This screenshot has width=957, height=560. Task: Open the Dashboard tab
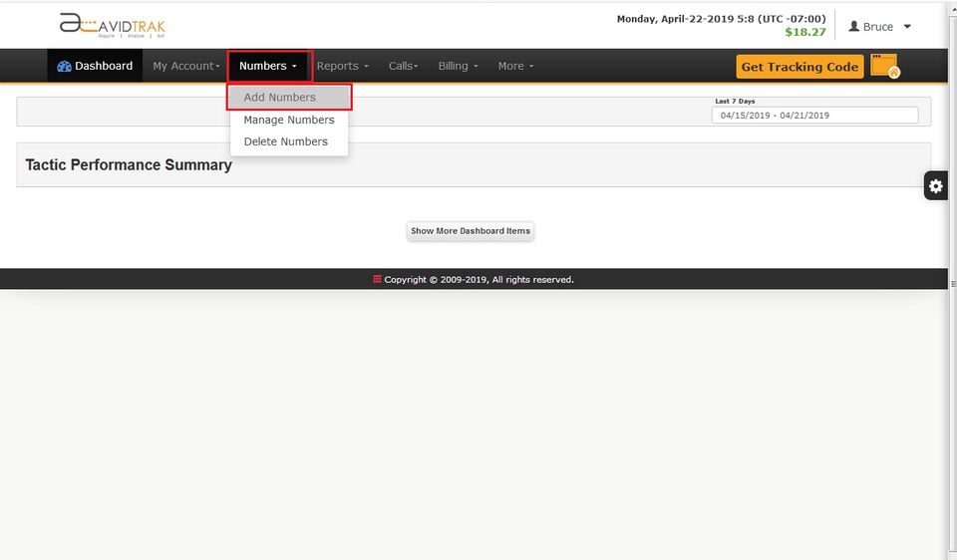coord(95,66)
